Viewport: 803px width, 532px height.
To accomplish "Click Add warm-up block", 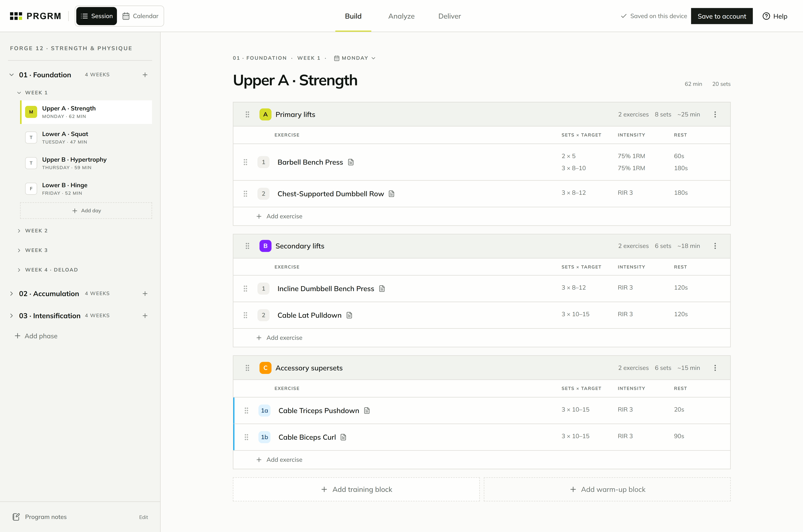I will 607,489.
